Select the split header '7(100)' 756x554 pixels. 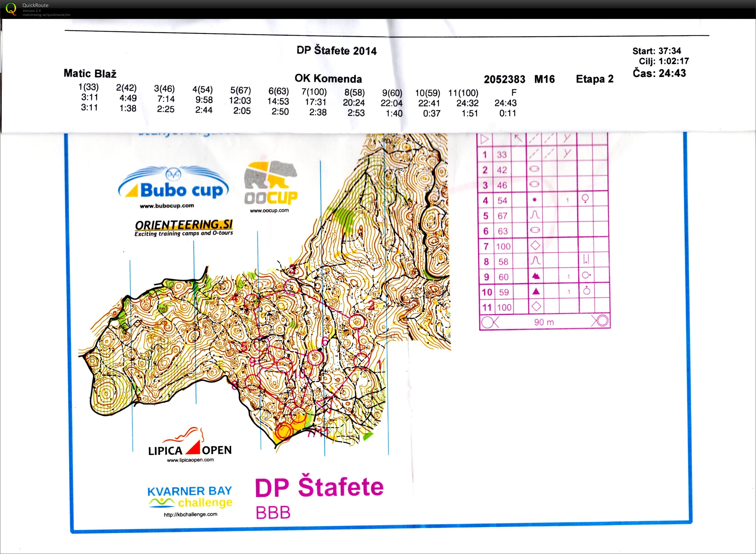tap(314, 92)
